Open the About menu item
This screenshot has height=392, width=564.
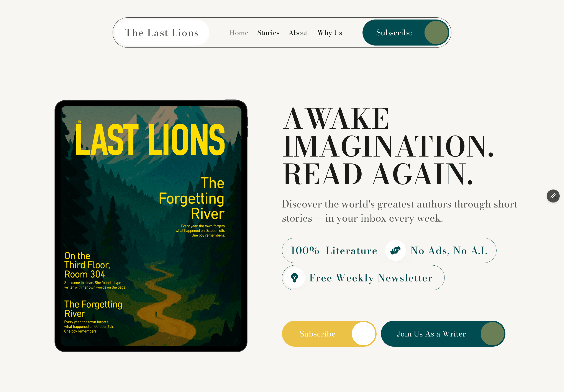(298, 33)
